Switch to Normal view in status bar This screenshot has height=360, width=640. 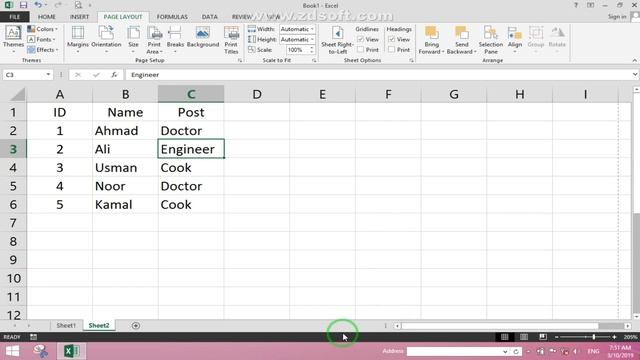pyautogui.click(x=504, y=337)
